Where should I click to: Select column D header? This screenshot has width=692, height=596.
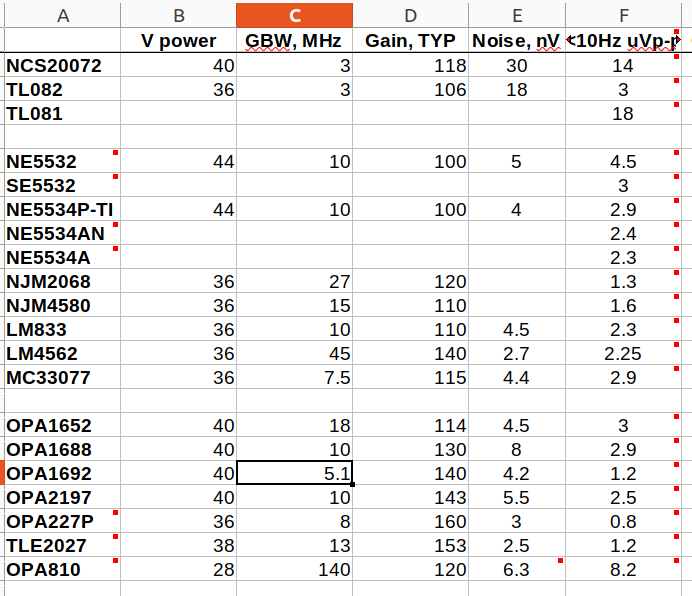point(410,15)
